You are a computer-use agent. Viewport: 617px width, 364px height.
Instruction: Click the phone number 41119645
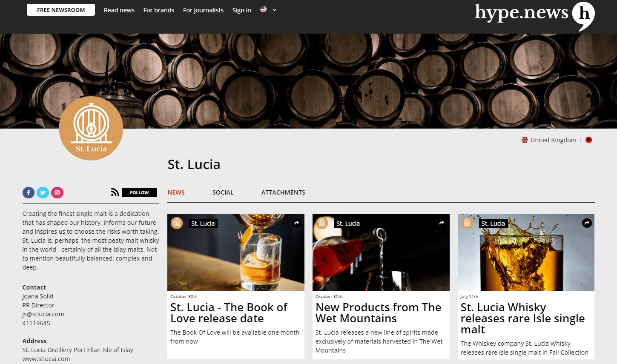36,323
